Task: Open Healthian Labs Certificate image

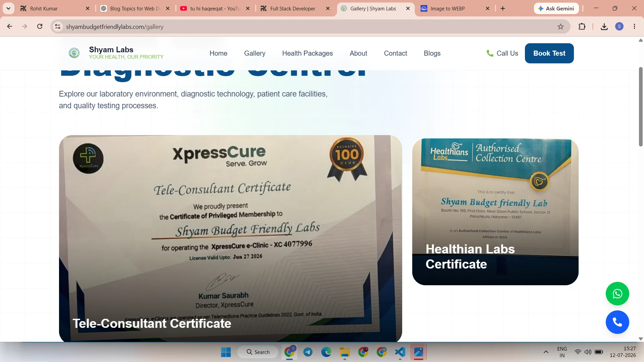Action: pos(495,212)
